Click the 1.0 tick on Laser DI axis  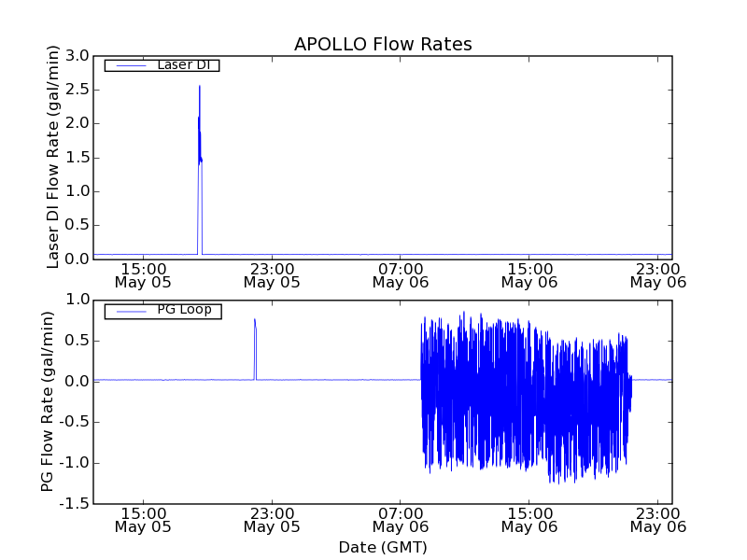tap(78, 191)
